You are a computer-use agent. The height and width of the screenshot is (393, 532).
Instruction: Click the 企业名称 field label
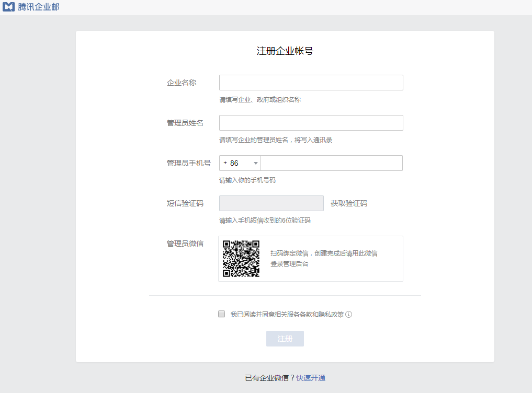[182, 83]
